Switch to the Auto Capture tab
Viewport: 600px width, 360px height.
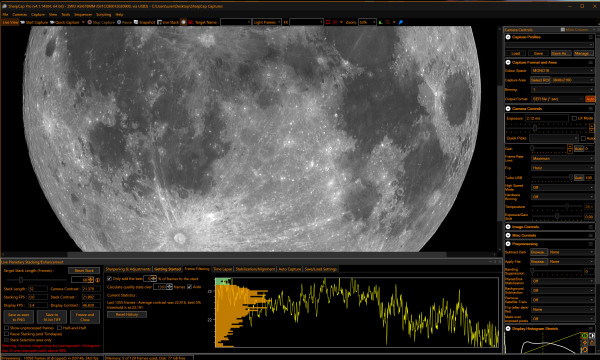pos(290,269)
